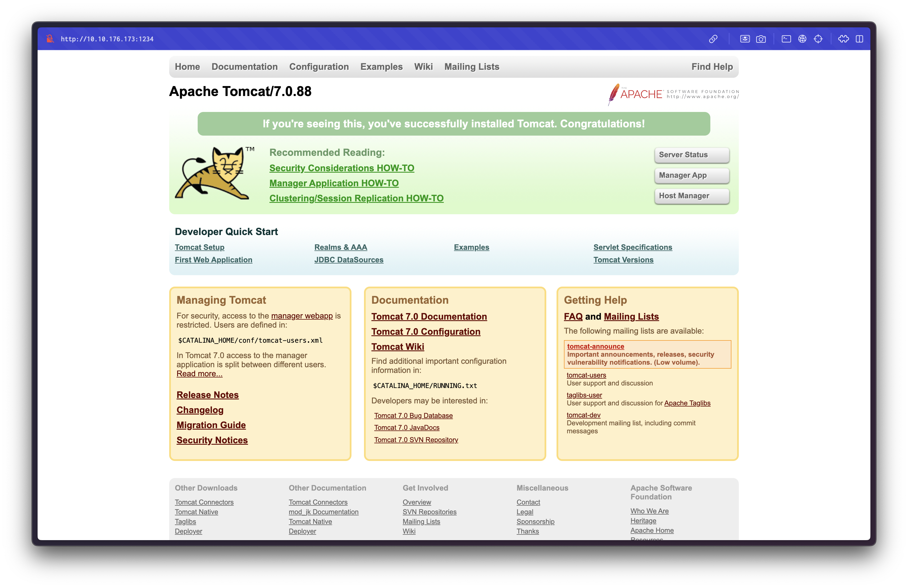Open Apache Home footer link
The image size is (908, 588).
click(x=652, y=531)
